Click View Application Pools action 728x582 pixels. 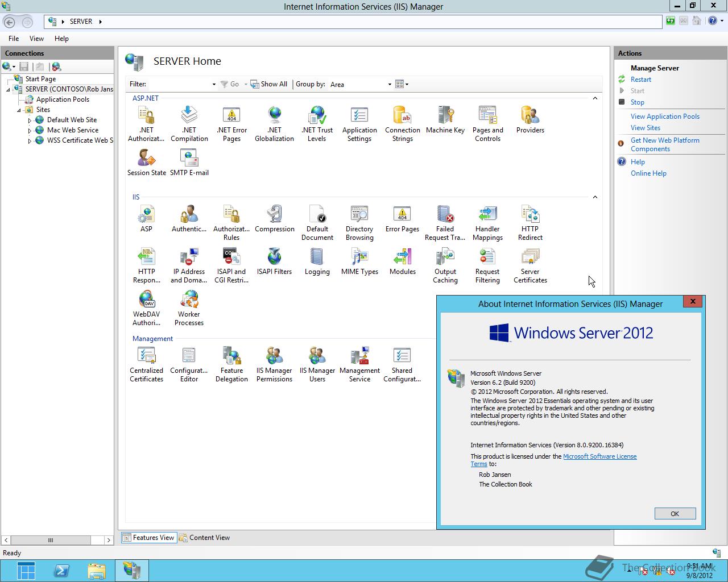coord(665,117)
